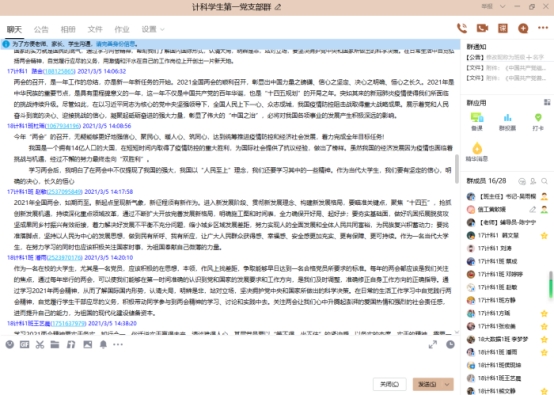
Task: Select member 18计科1班王艺晨
Action: point(507,378)
